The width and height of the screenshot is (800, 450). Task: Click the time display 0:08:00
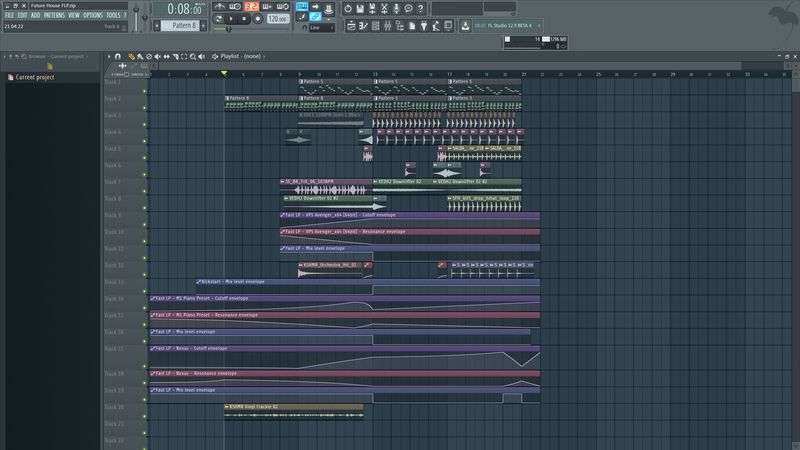click(184, 9)
